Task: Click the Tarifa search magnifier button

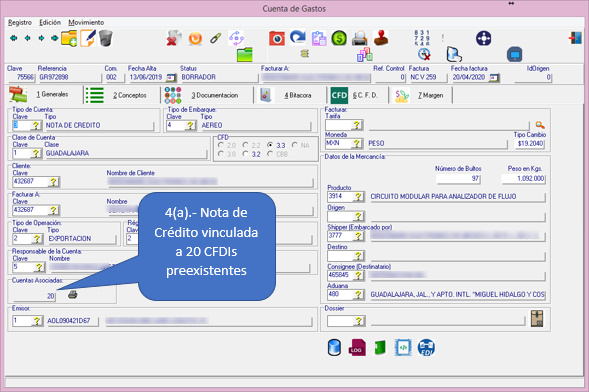Action: [x=540, y=125]
